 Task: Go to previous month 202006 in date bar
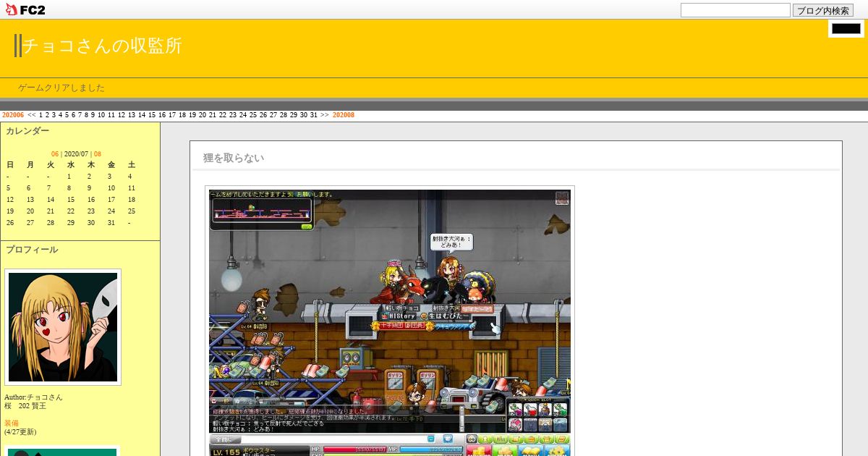click(x=13, y=115)
